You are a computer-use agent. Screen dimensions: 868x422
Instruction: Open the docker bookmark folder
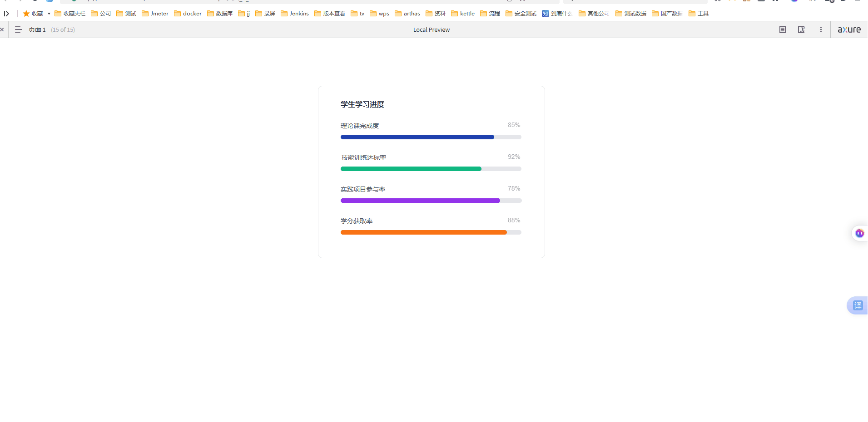coord(188,14)
